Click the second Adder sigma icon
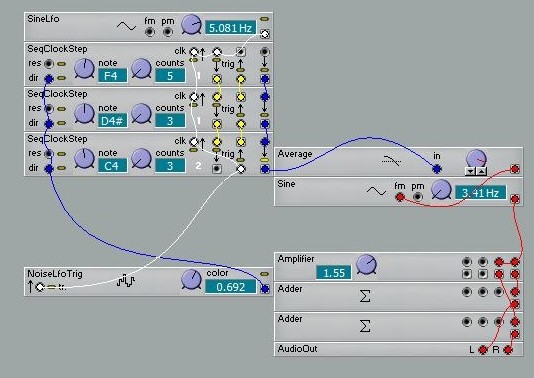Screen dimensions: 534x378 (x=365, y=326)
